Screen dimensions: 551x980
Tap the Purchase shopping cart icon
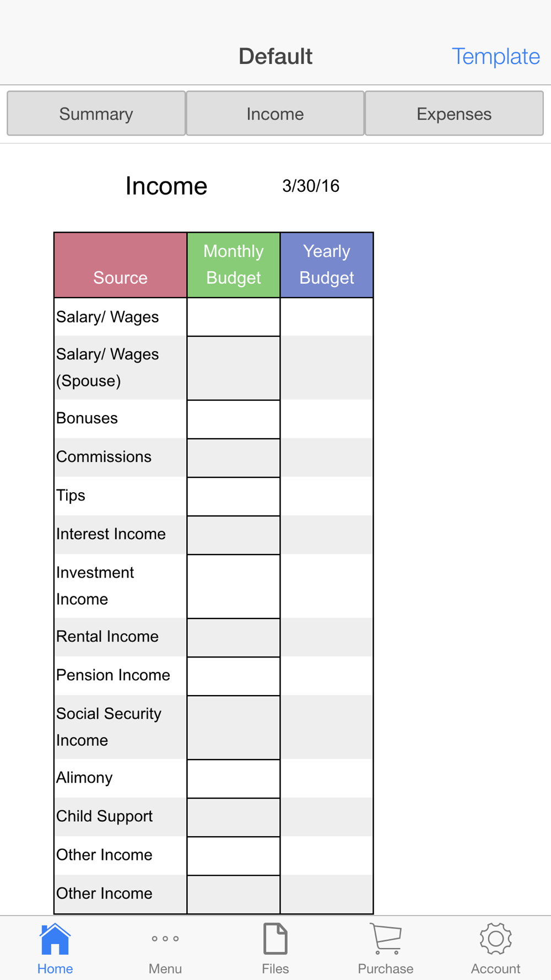(x=386, y=939)
